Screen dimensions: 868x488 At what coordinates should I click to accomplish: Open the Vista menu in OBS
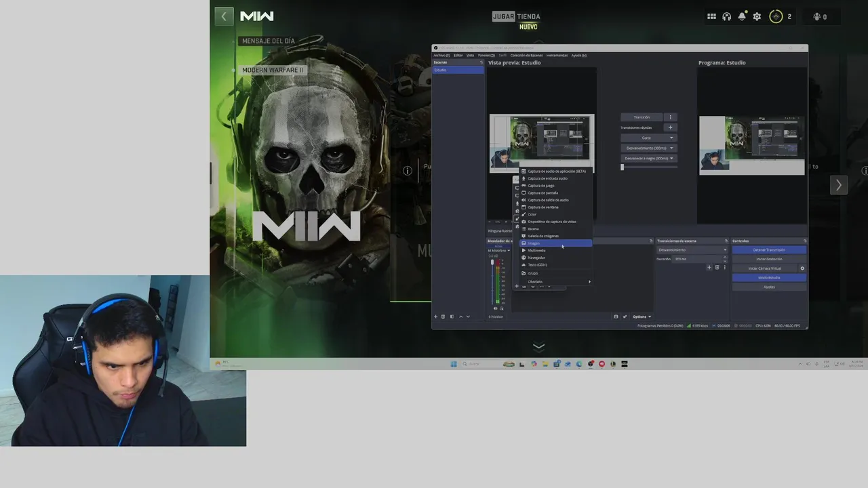point(470,56)
